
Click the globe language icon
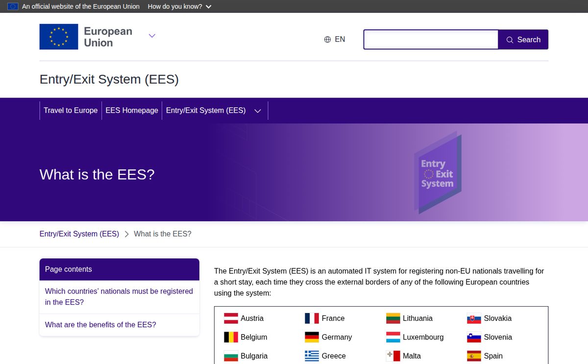327,40
